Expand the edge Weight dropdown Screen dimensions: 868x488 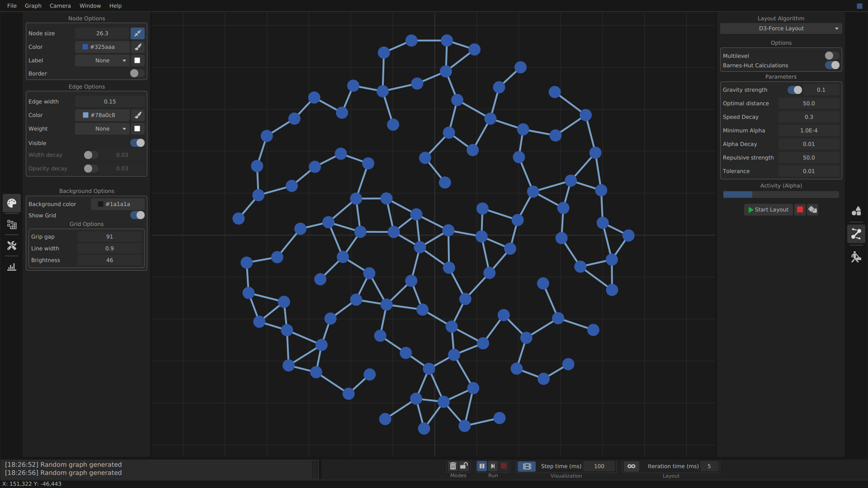pyautogui.click(x=102, y=129)
